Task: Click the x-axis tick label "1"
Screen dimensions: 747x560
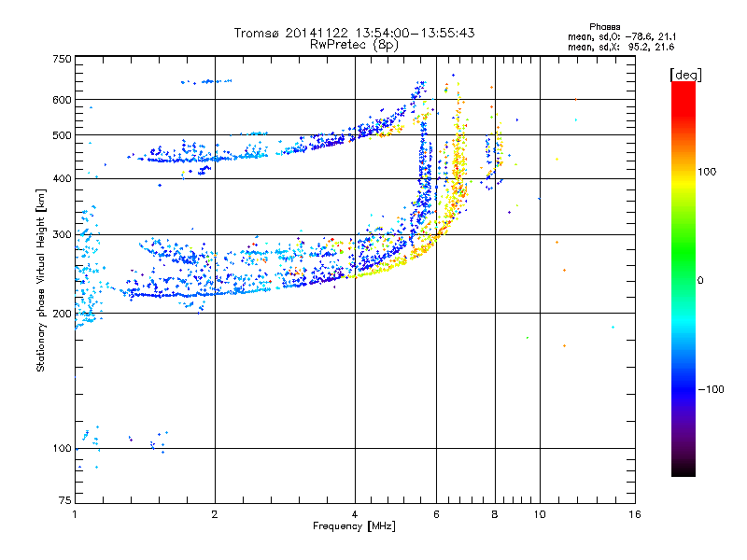Action: point(75,514)
